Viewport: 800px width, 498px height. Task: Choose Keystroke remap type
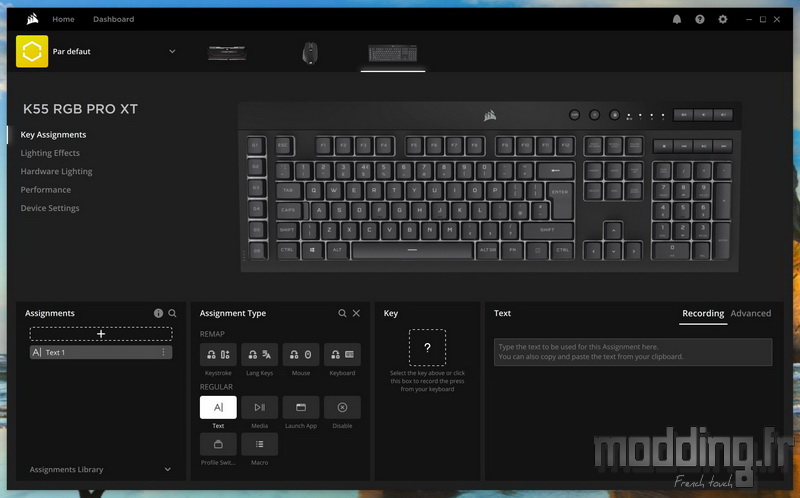click(x=218, y=355)
